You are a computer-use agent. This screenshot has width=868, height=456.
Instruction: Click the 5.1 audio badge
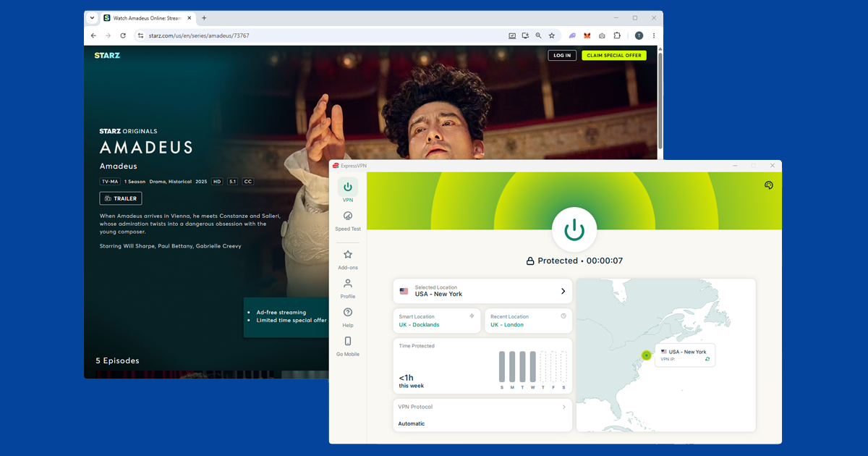pyautogui.click(x=232, y=182)
